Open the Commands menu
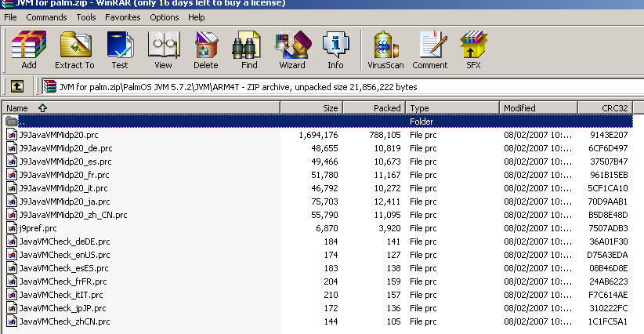 coord(46,17)
